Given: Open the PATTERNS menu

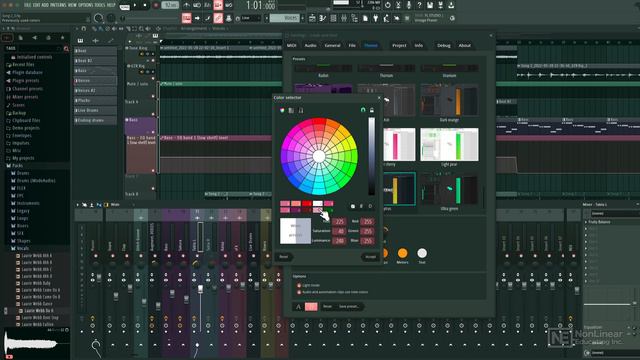Looking at the screenshot, I should click(x=59, y=5).
